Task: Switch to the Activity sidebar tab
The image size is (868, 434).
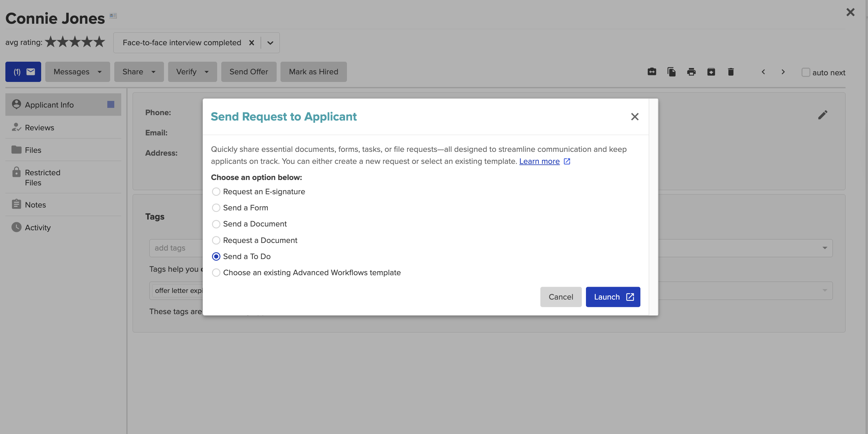Action: click(x=38, y=228)
